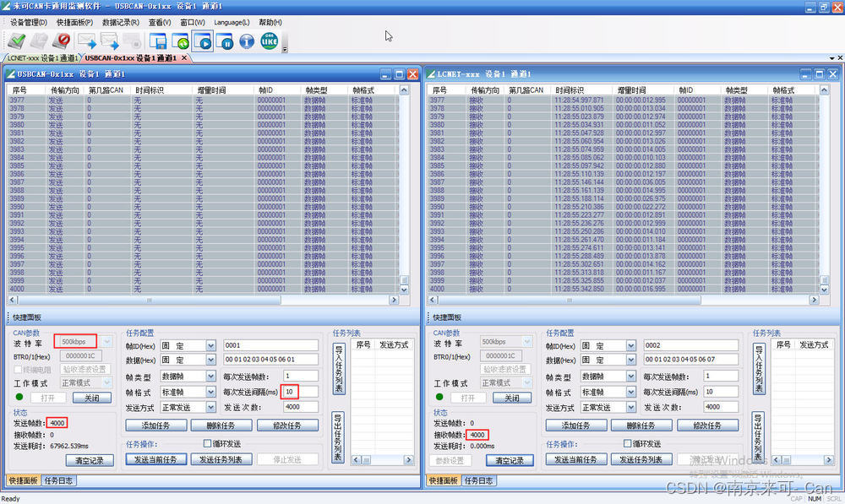
Task: Click the red stop-device toolbar icon
Action: coord(62,41)
